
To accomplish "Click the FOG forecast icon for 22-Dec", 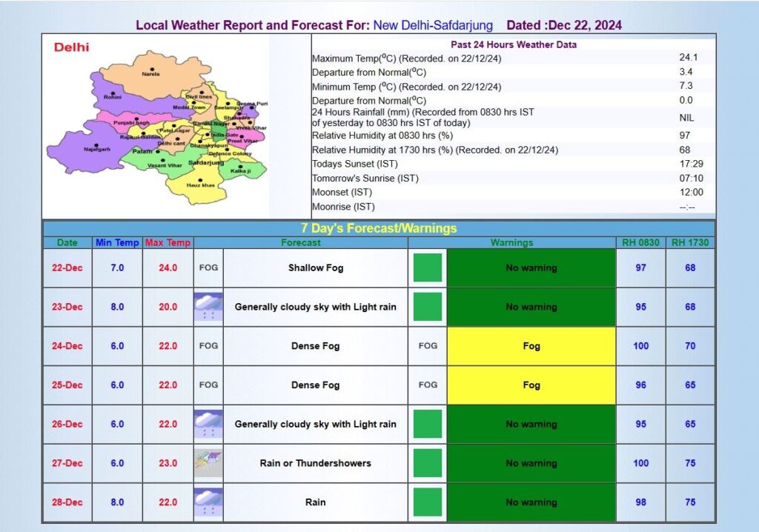I will point(208,267).
